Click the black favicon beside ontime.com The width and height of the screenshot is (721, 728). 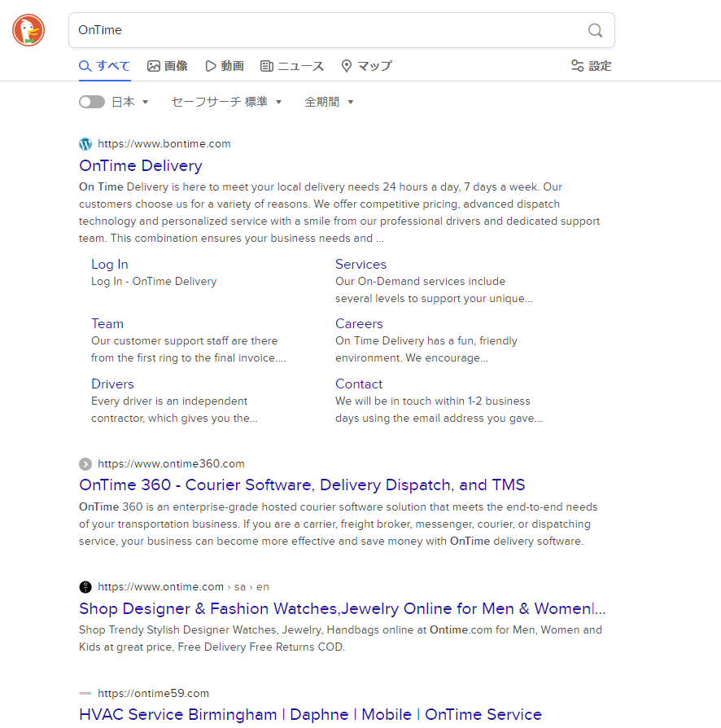85,587
